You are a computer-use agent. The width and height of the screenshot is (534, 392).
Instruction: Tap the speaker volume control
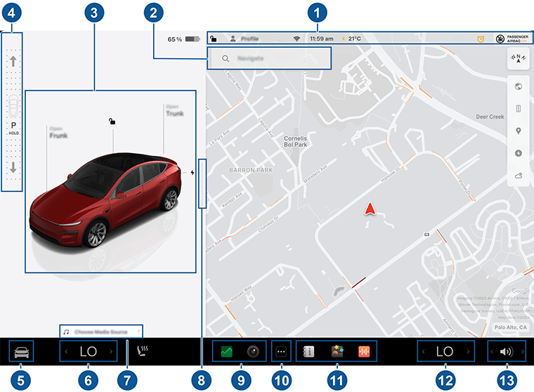(505, 351)
